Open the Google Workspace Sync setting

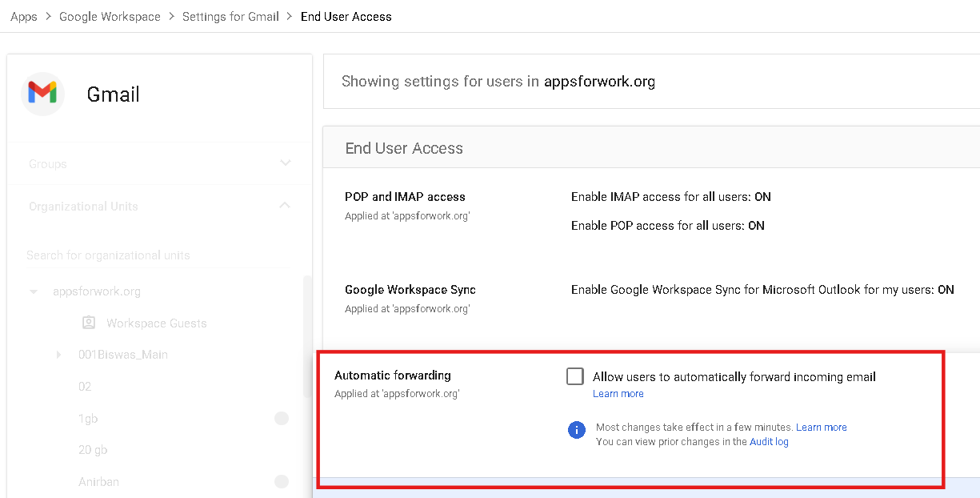tap(410, 290)
